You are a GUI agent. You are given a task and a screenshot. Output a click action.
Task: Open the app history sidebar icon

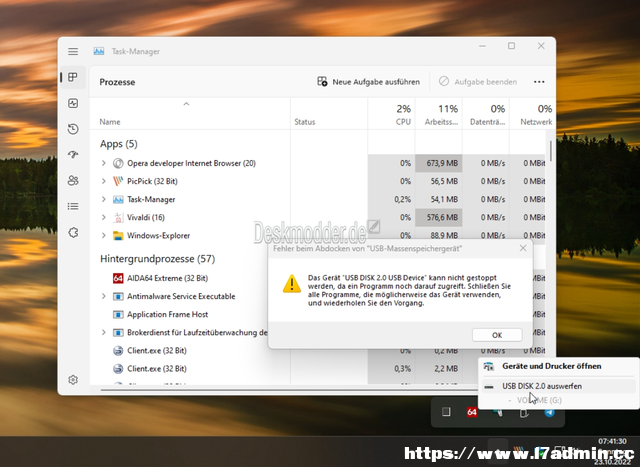point(73,129)
